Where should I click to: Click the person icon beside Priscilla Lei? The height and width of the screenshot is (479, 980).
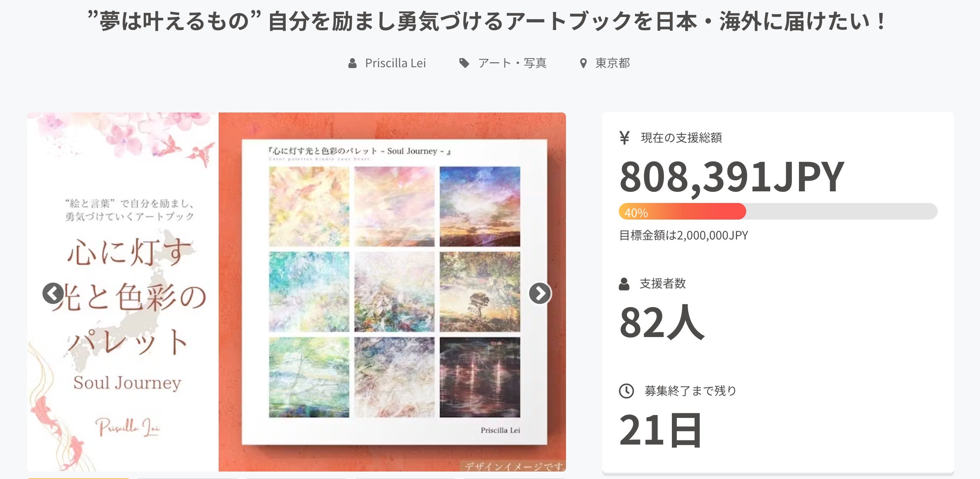point(353,63)
